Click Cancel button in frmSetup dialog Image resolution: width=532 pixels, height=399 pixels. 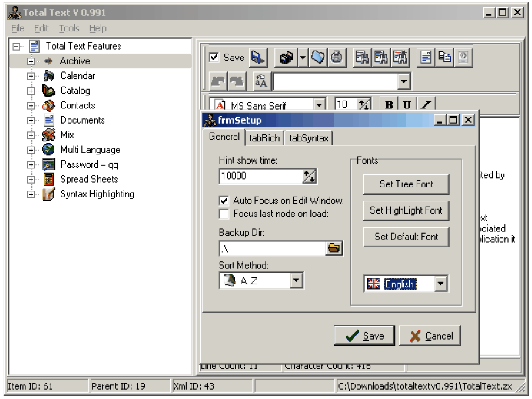(x=430, y=336)
